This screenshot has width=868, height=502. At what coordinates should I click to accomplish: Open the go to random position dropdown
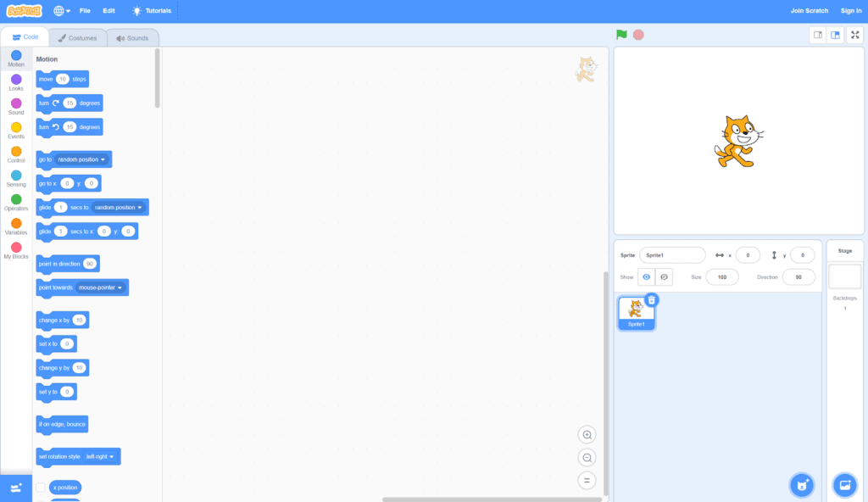pyautogui.click(x=81, y=159)
